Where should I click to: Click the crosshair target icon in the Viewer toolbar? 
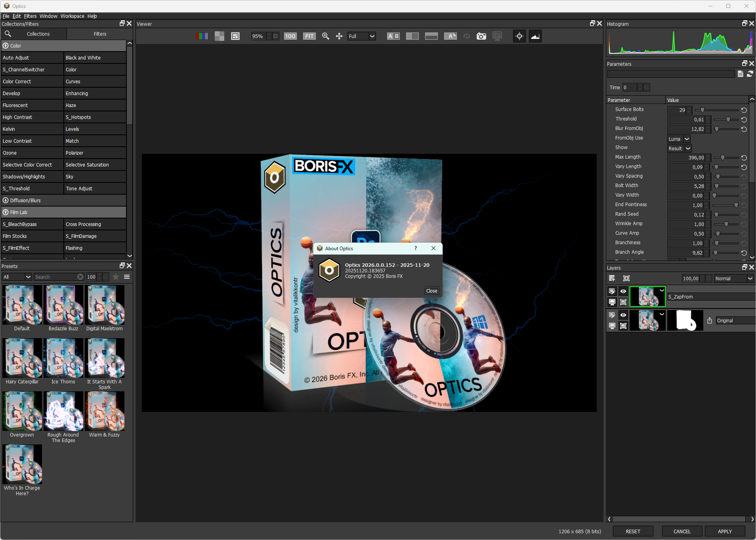[519, 36]
